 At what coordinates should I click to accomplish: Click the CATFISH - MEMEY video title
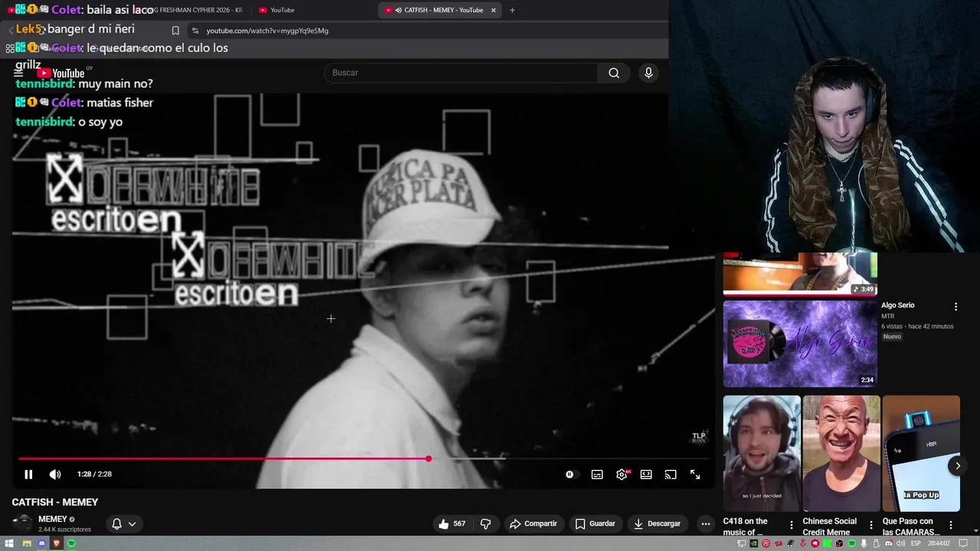(55, 502)
